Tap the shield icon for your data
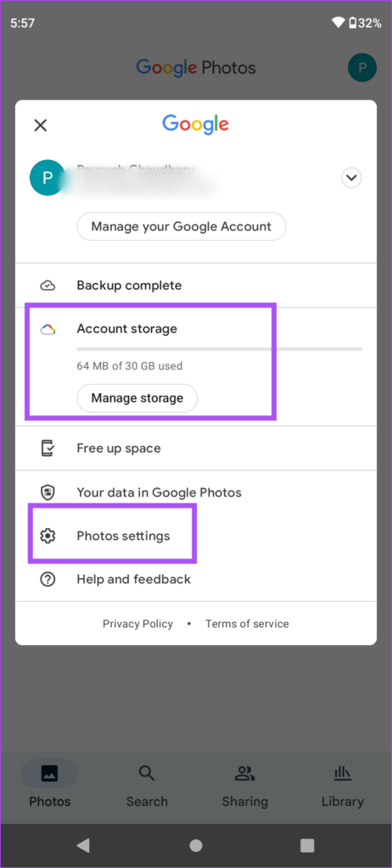 (48, 492)
